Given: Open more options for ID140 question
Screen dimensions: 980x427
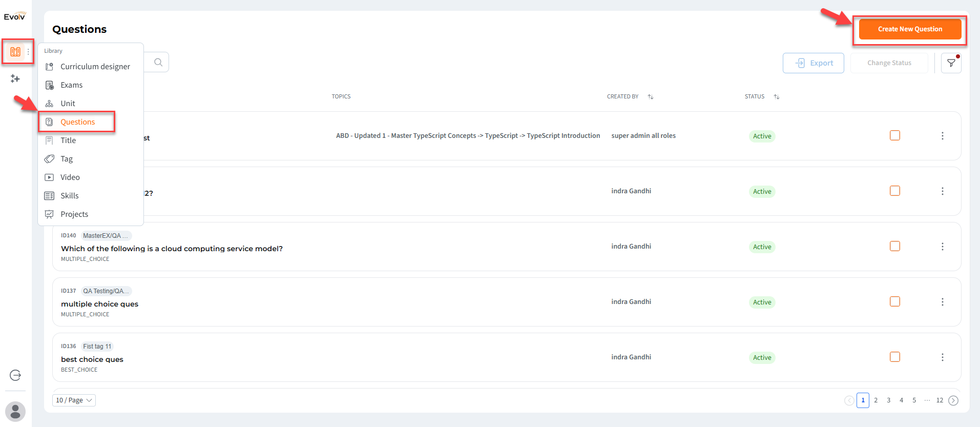Looking at the screenshot, I should [x=943, y=247].
